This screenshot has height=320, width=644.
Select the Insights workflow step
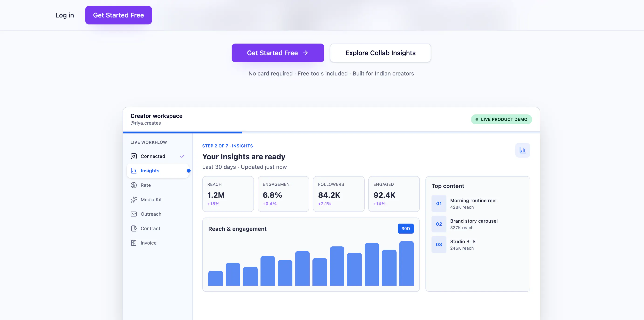click(x=158, y=171)
